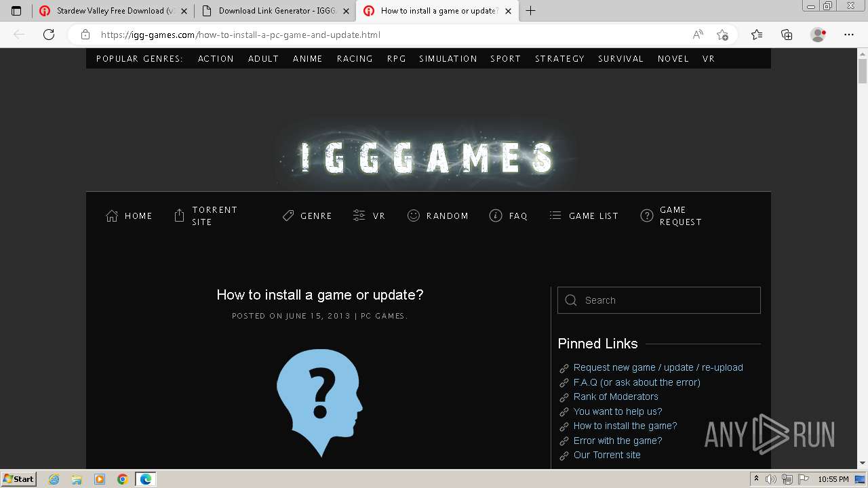Open the SIMULATION genre menu item
The image size is (868, 488).
click(448, 59)
